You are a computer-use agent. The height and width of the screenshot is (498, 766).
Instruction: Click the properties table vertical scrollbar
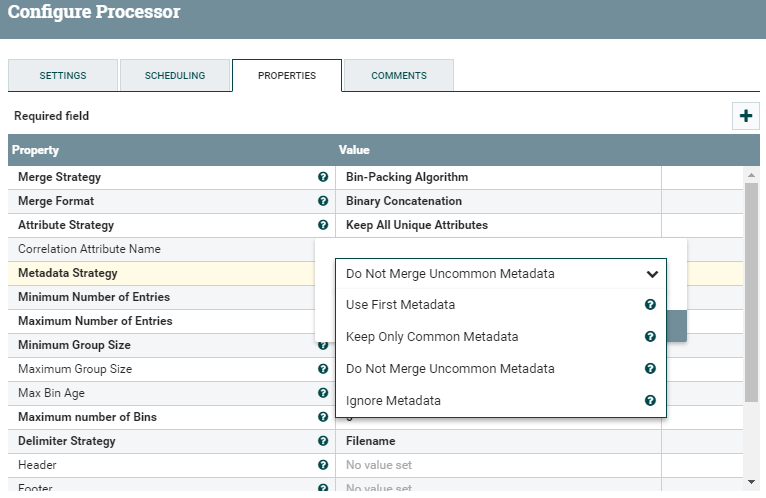(x=752, y=290)
